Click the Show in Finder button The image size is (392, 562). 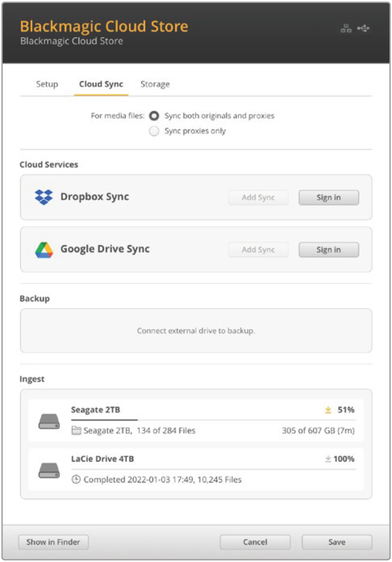tap(53, 542)
